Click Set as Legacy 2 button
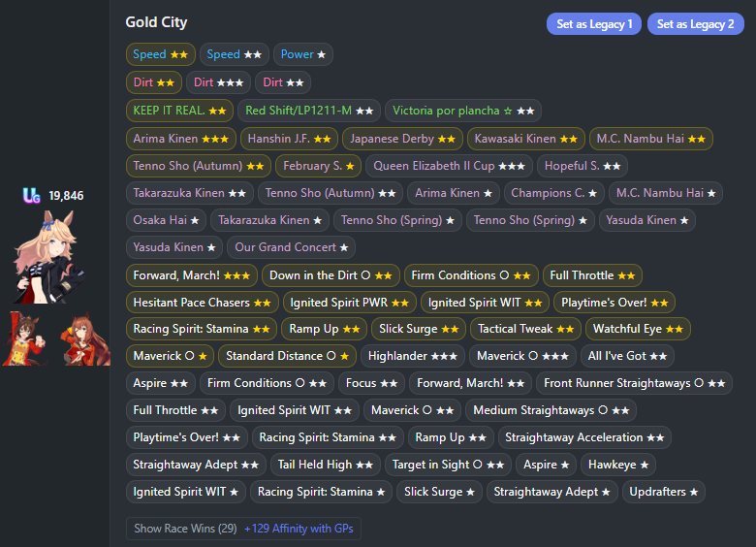Image resolution: width=756 pixels, height=547 pixels. tap(695, 24)
